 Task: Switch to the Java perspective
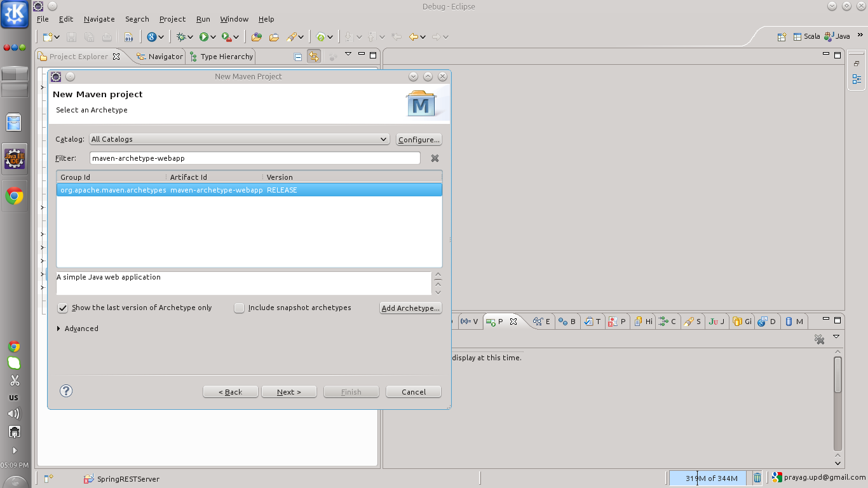[837, 36]
